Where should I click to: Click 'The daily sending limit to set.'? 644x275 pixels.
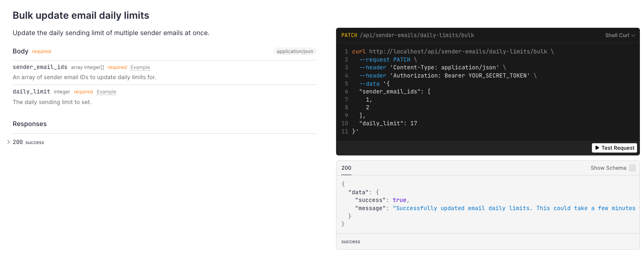coord(52,102)
